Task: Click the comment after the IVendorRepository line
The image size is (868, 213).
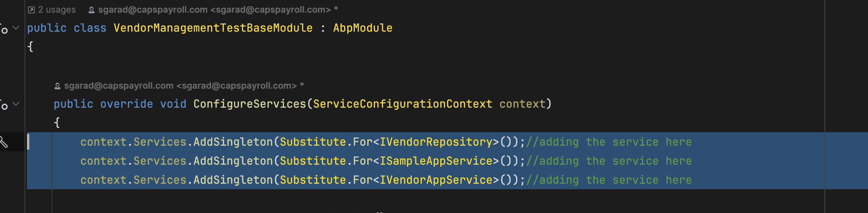Action: point(609,142)
